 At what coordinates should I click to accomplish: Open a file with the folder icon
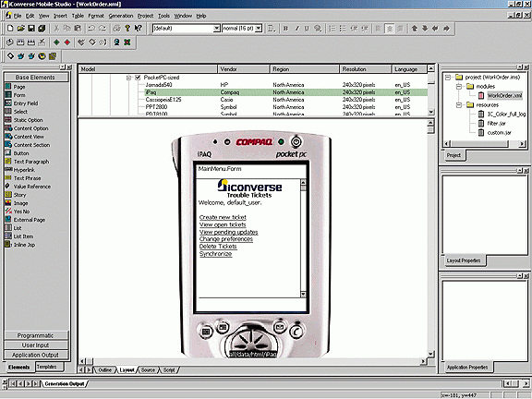(x=20, y=28)
